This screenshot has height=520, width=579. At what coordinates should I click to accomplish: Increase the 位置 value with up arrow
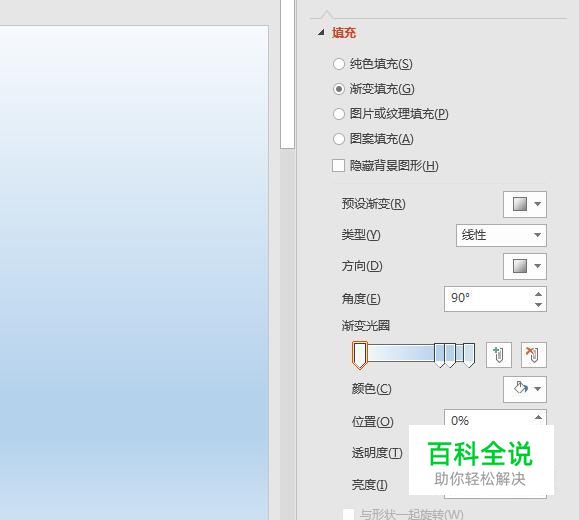click(x=538, y=418)
